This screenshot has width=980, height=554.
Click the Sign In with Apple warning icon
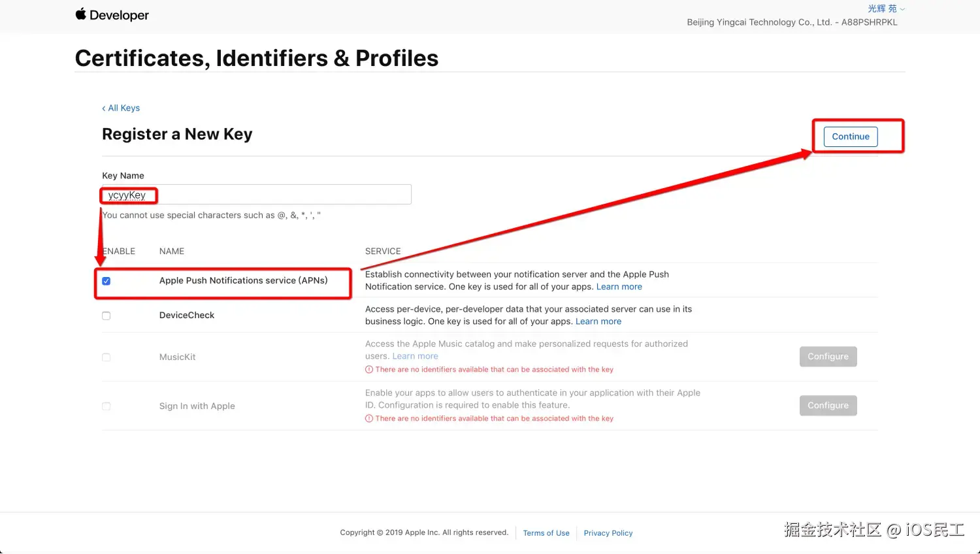point(369,419)
